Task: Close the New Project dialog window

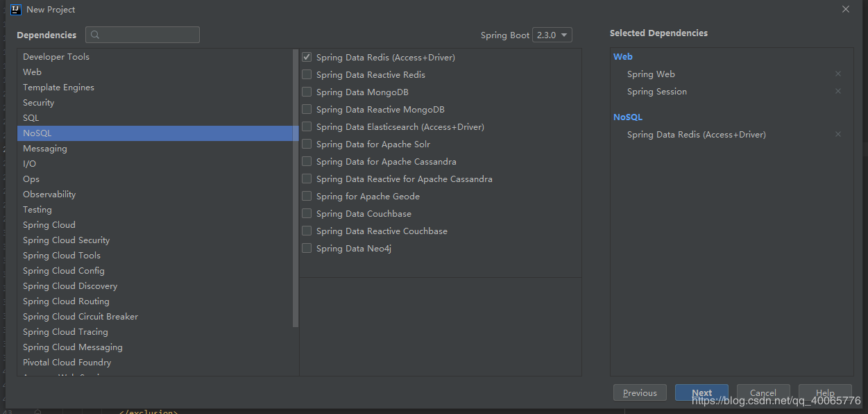Action: (x=845, y=10)
